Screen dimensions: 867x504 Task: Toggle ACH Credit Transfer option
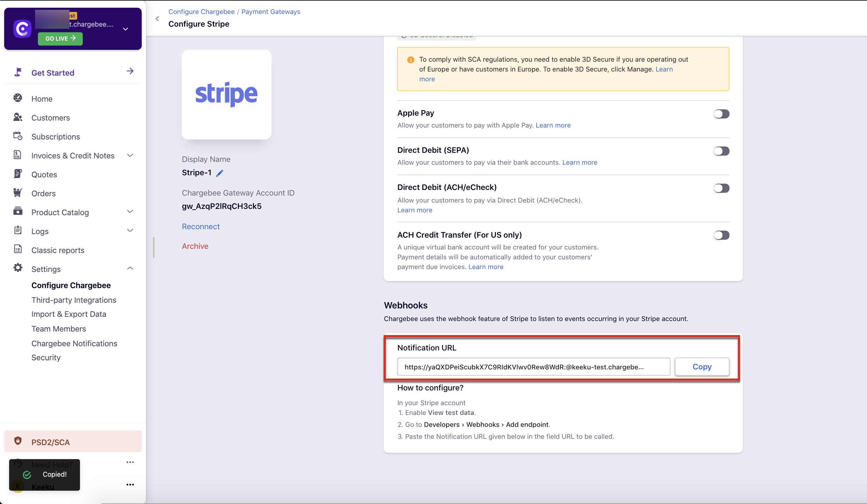pos(721,235)
